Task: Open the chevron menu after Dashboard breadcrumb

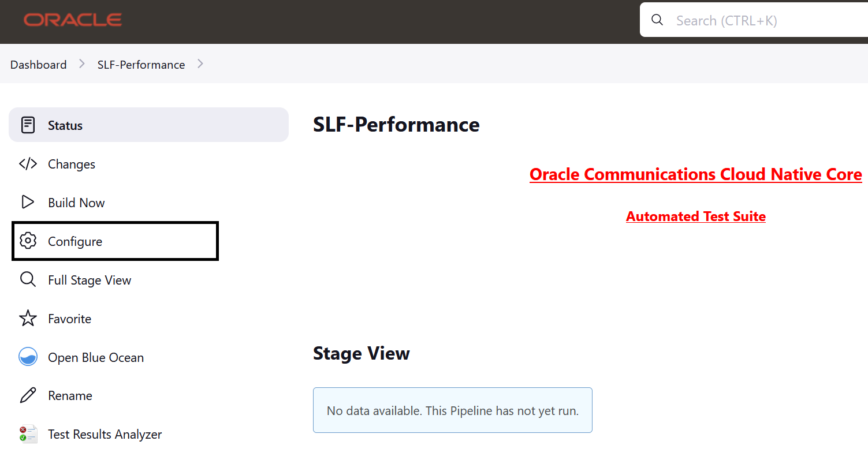Action: tap(81, 64)
